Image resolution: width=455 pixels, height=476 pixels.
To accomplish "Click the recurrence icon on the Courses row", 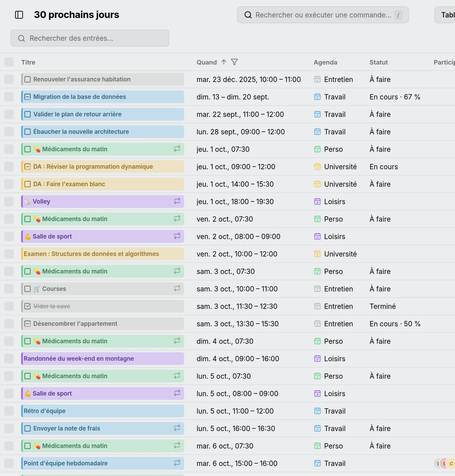I will 177,289.
